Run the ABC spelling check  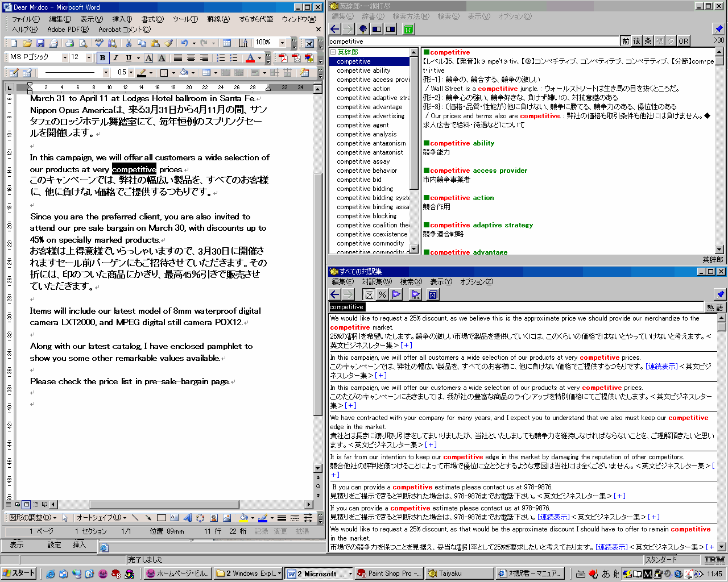(99, 43)
